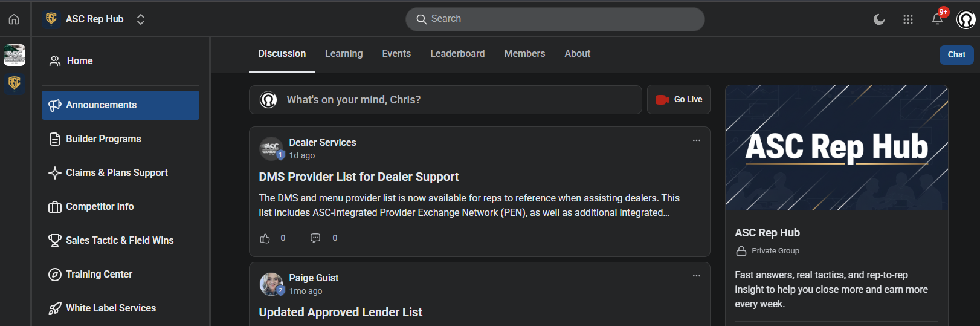Select the first ASC community thumbnail in left rail
980x326 pixels.
[x=15, y=55]
